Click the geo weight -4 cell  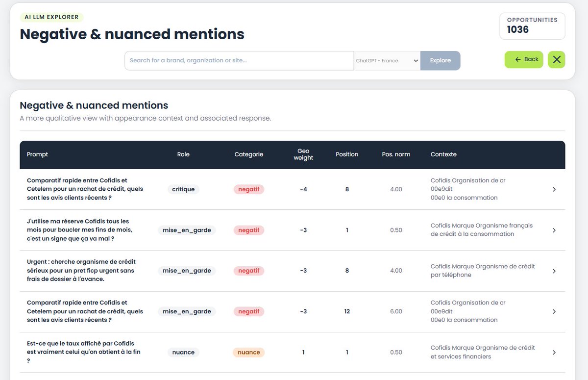click(x=303, y=189)
